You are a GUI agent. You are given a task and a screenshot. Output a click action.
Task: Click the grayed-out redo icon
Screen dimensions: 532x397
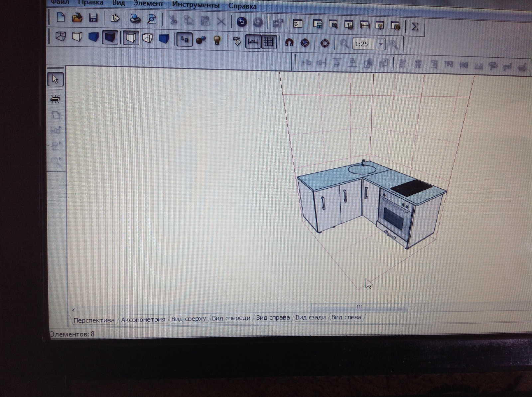(258, 23)
